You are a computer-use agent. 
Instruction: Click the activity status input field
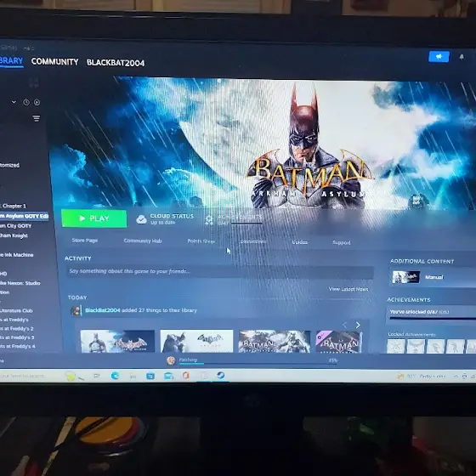tap(220, 271)
